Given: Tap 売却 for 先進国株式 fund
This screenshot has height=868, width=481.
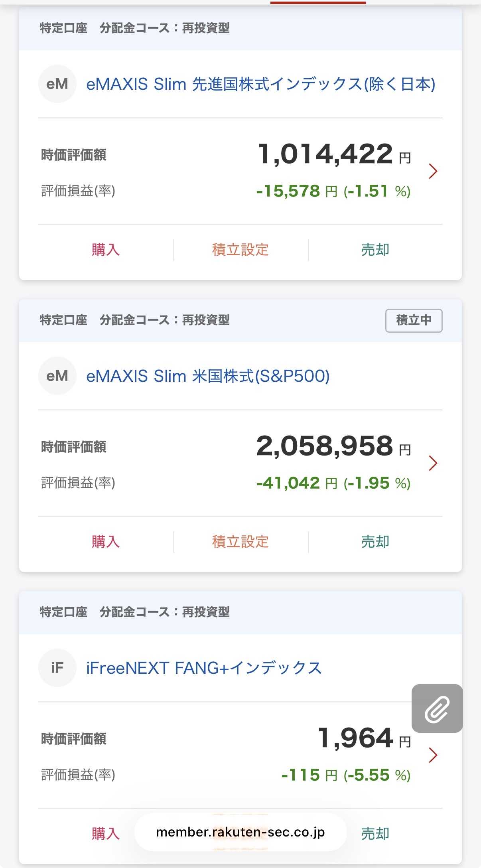Looking at the screenshot, I should (x=375, y=250).
